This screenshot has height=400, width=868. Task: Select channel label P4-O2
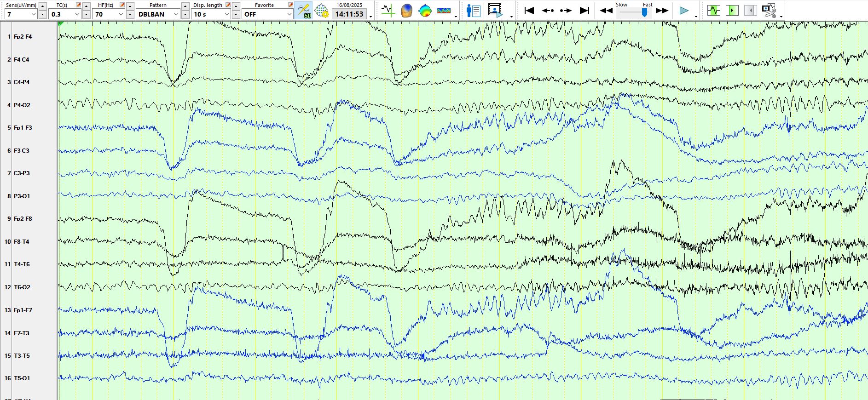pyautogui.click(x=22, y=105)
